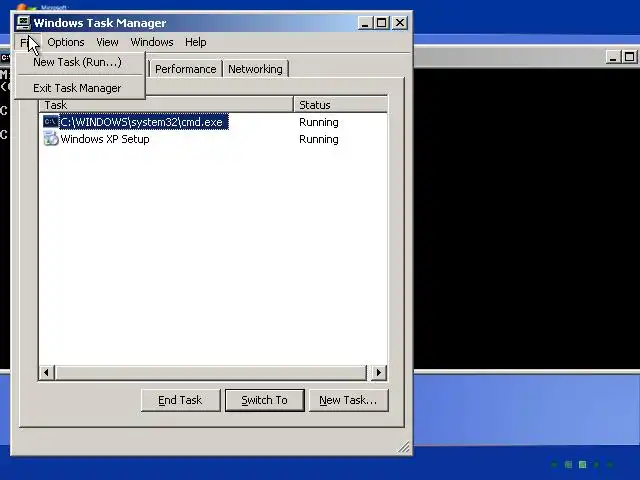Image resolution: width=640 pixels, height=480 pixels.
Task: Click the Switch To button
Action: (x=264, y=400)
